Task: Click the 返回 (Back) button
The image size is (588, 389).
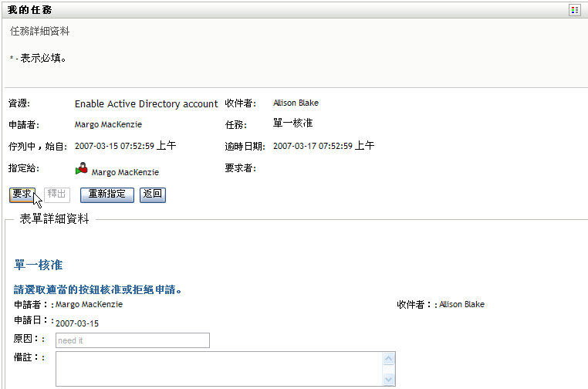Action: point(153,194)
